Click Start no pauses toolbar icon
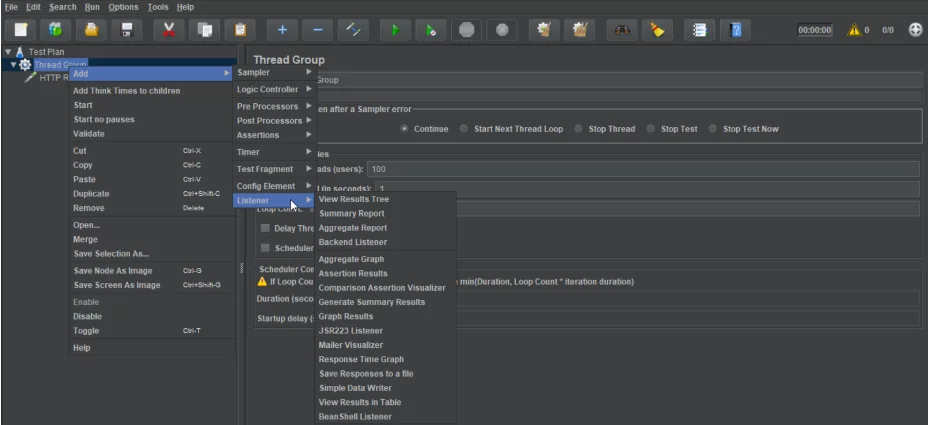 click(431, 30)
